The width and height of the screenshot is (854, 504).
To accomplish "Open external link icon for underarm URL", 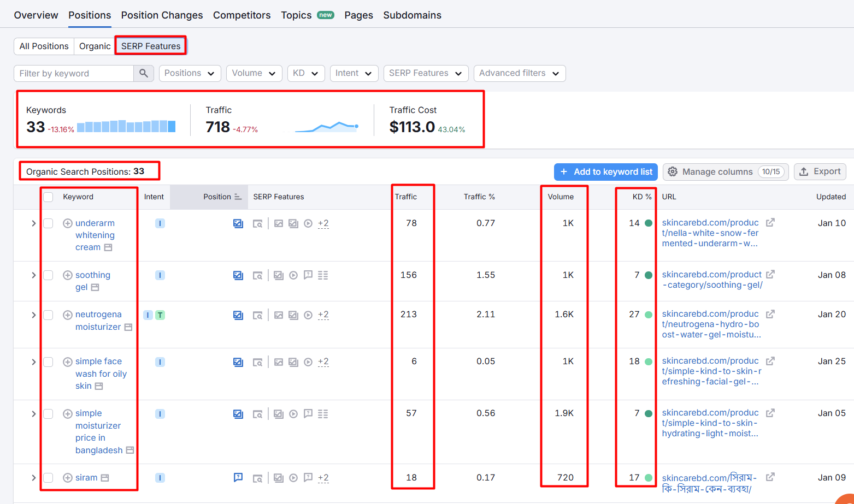I will (x=770, y=222).
